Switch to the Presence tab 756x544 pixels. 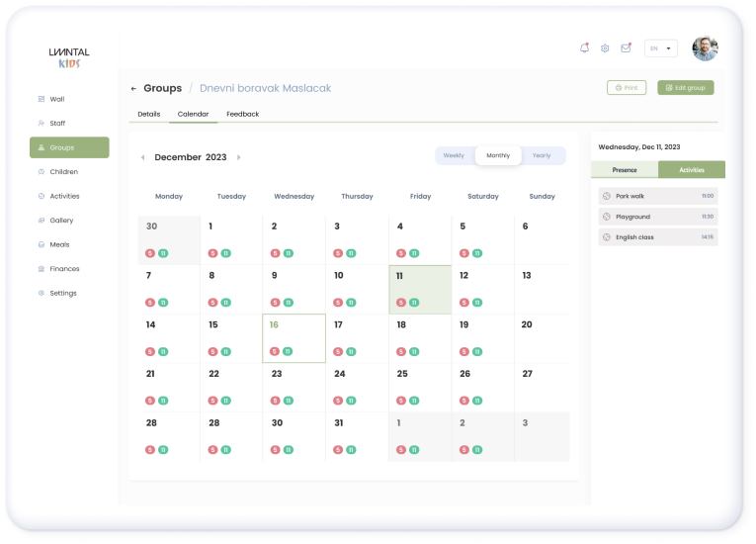coord(625,170)
